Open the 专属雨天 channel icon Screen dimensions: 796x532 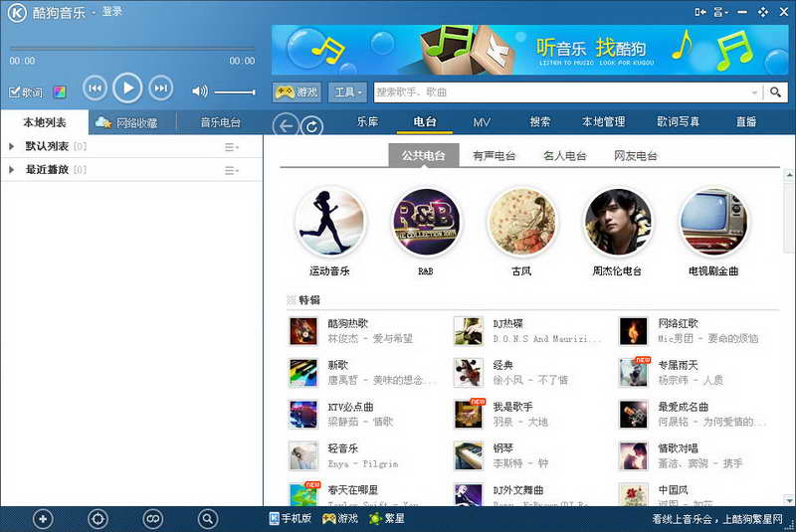634,372
